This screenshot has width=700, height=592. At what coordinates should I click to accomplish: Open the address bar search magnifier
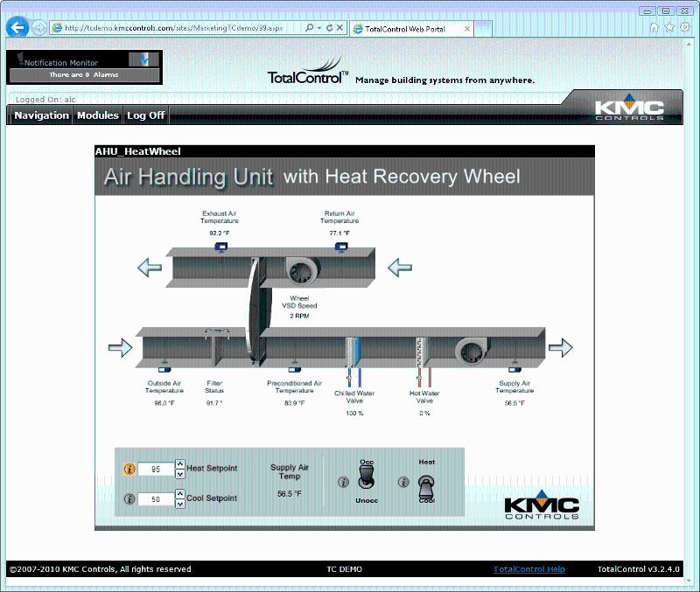pos(309,28)
